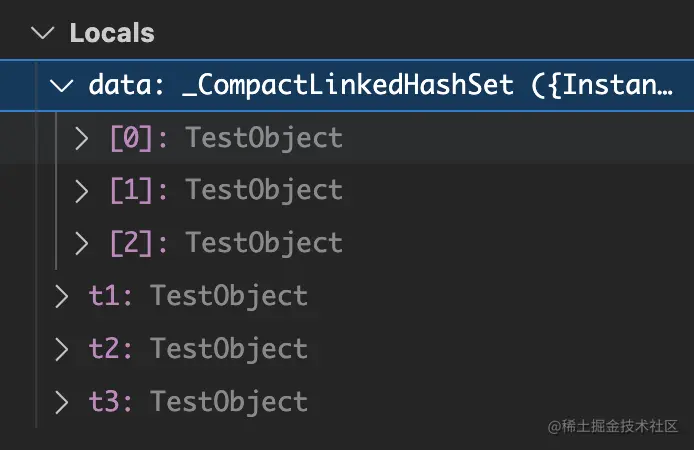The height and width of the screenshot is (450, 694).
Task: Expand the t3 variable arrow
Action: coord(62,402)
